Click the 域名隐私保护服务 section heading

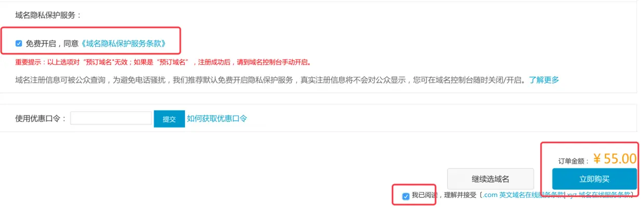[49, 15]
